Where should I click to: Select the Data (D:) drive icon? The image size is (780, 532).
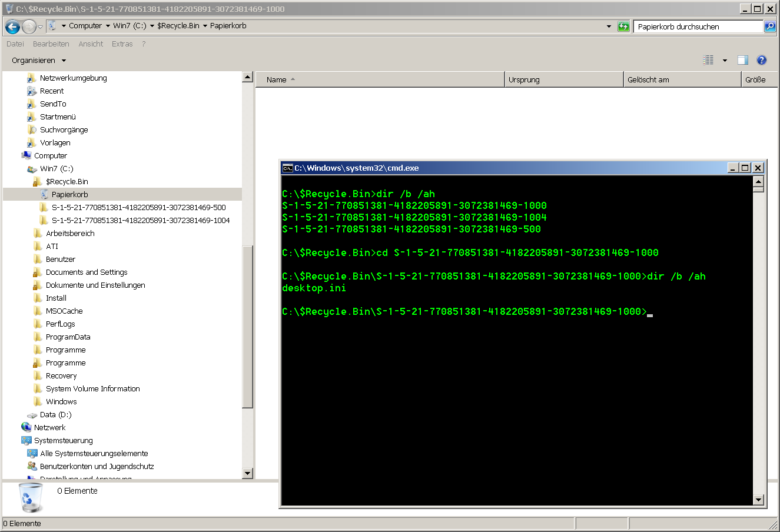click(32, 414)
